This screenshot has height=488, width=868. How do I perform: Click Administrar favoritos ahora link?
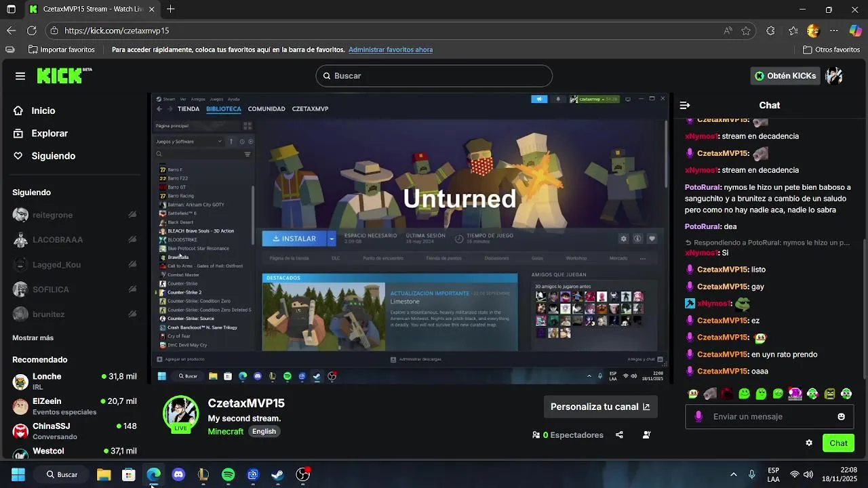[391, 49]
